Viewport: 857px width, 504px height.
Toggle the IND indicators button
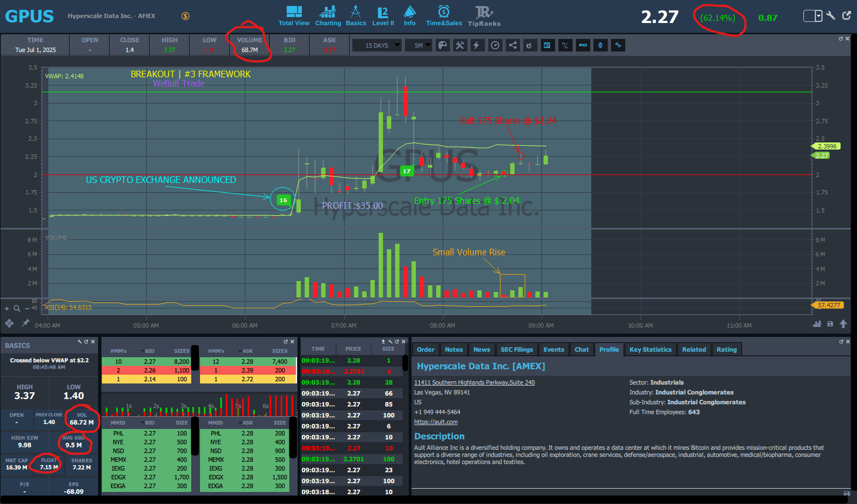582,45
